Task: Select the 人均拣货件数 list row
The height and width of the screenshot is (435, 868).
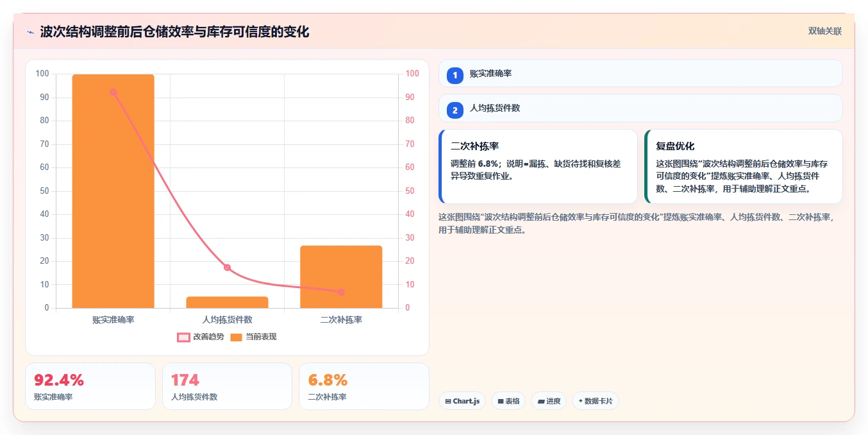Action: tap(640, 108)
